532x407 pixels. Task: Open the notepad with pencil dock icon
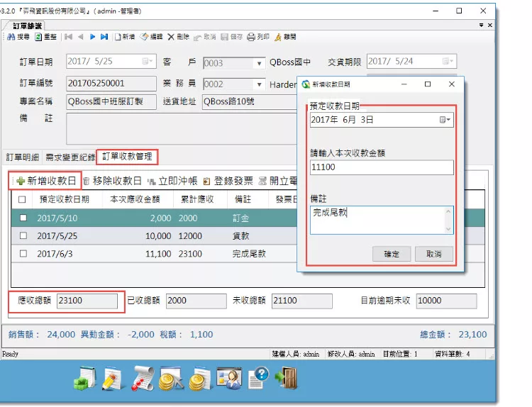(113, 377)
